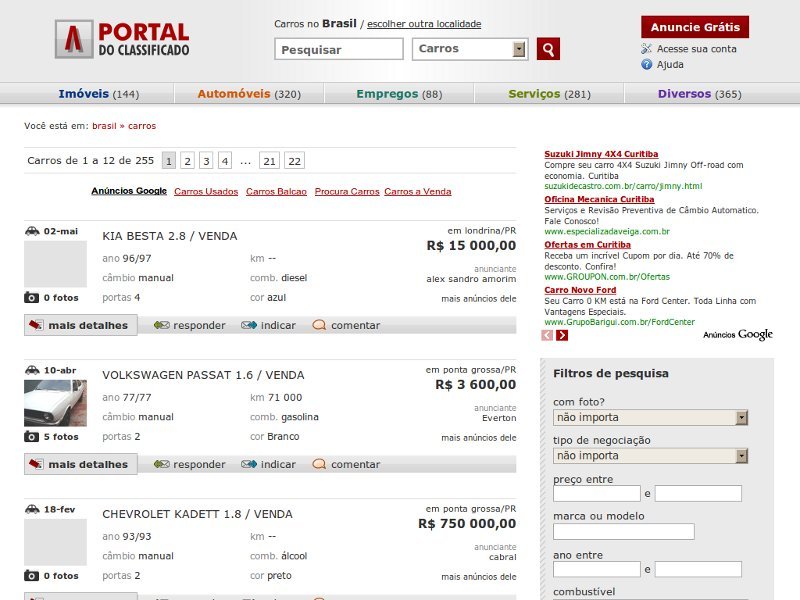Click 'mais anúncios dele' for Everton
This screenshot has width=800, height=600.
[479, 438]
